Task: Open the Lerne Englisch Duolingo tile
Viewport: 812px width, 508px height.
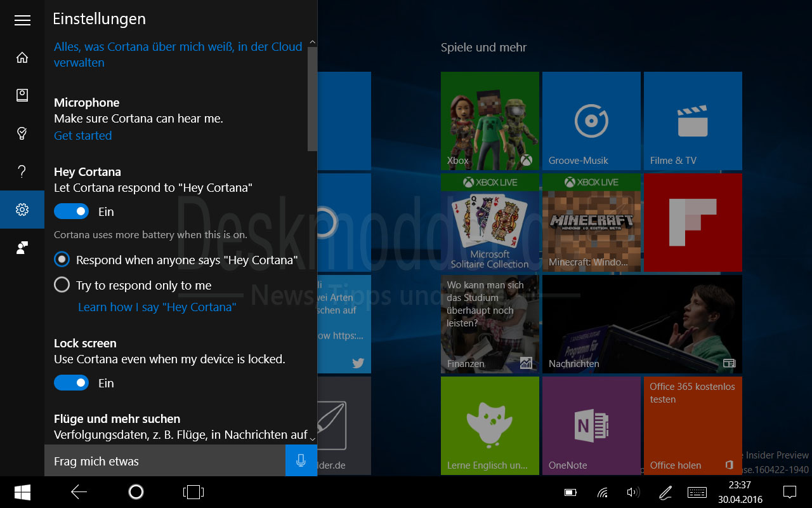Action: [490, 425]
